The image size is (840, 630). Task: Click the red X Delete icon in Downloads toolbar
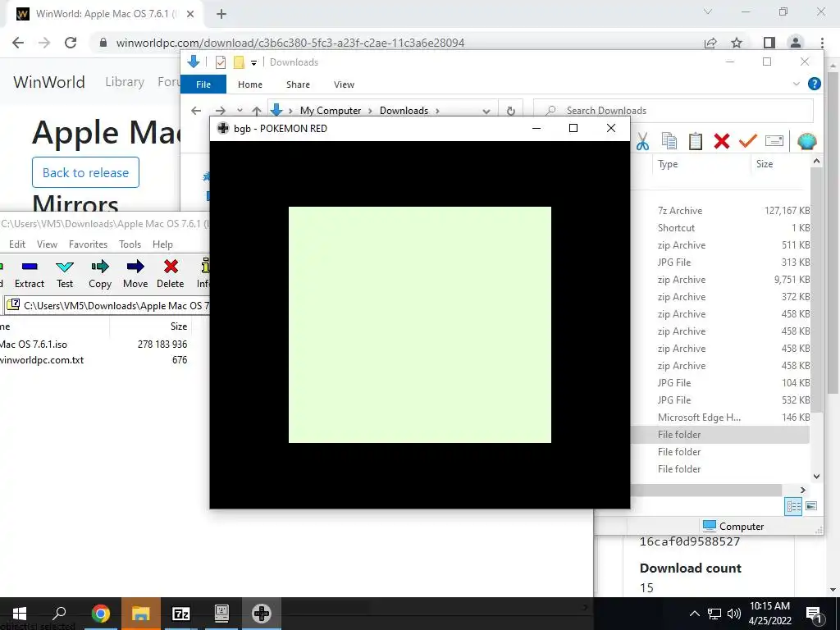click(x=722, y=141)
